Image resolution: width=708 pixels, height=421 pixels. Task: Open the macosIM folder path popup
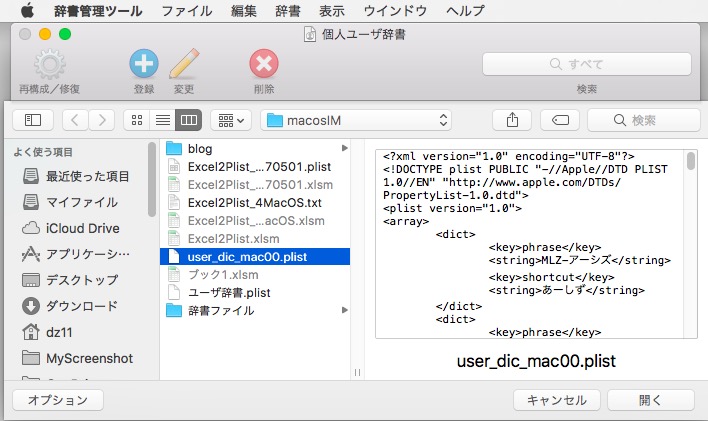point(356,120)
